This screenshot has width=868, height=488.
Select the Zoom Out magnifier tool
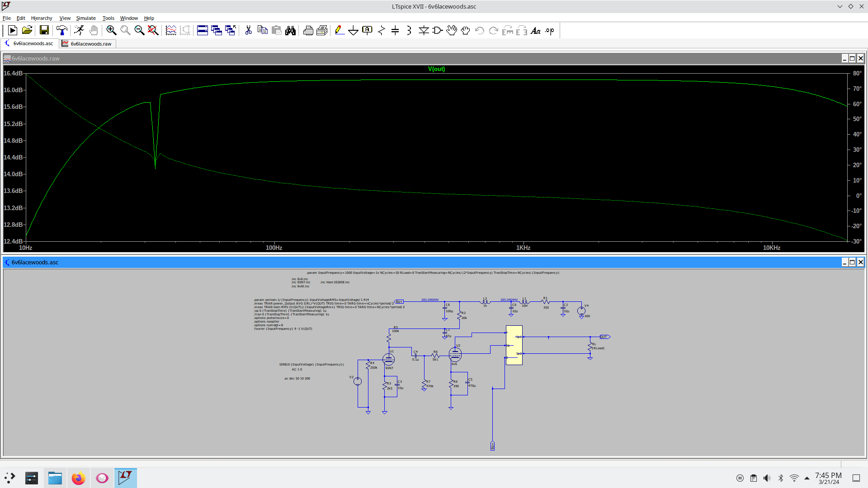[139, 30]
